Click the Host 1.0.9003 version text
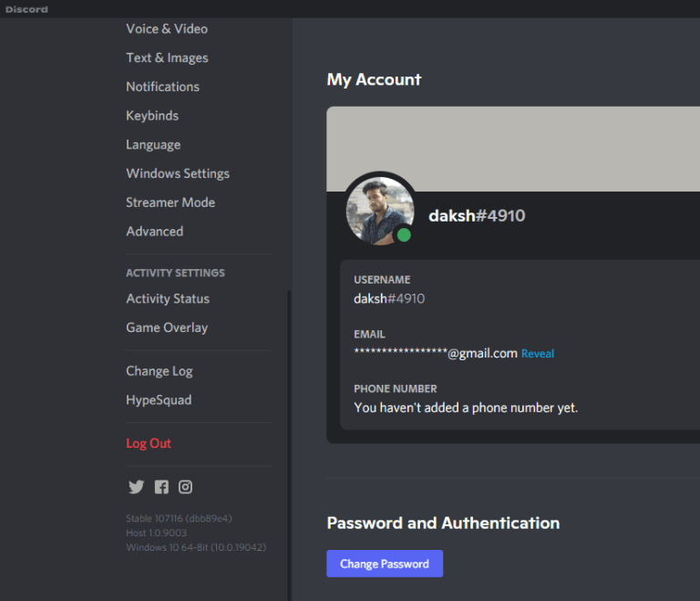Viewport: 700px width, 601px height. (156, 533)
